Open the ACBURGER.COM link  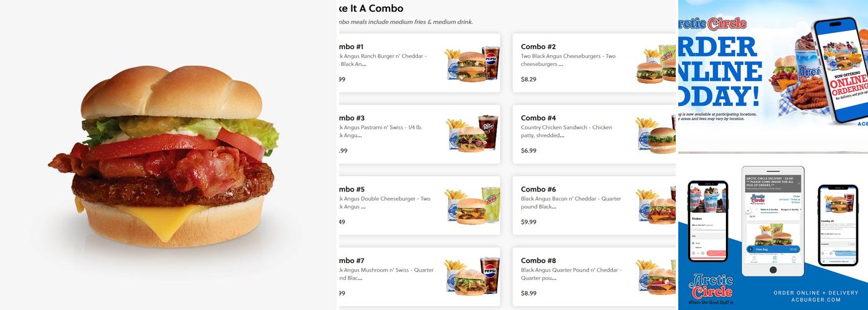816,301
